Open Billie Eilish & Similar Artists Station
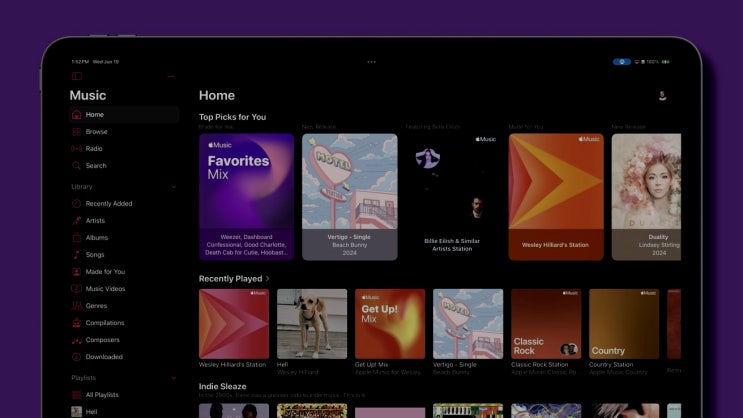 [x=453, y=197]
